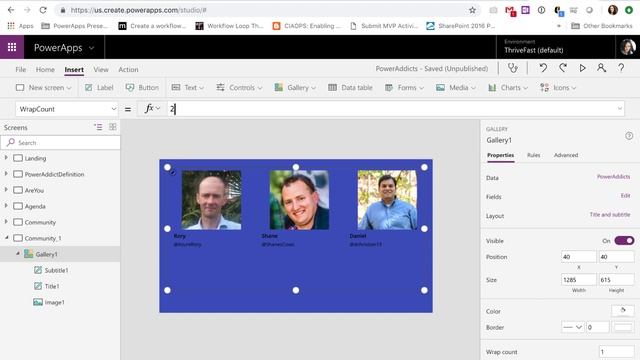640x360 pixels.
Task: Click the gallery edit pencil icon
Action: (173, 173)
